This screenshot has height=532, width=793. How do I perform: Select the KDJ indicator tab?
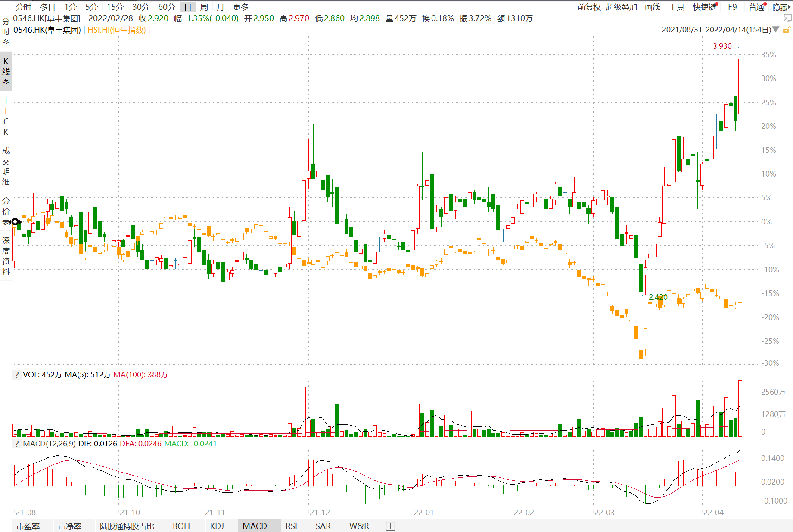[217, 526]
